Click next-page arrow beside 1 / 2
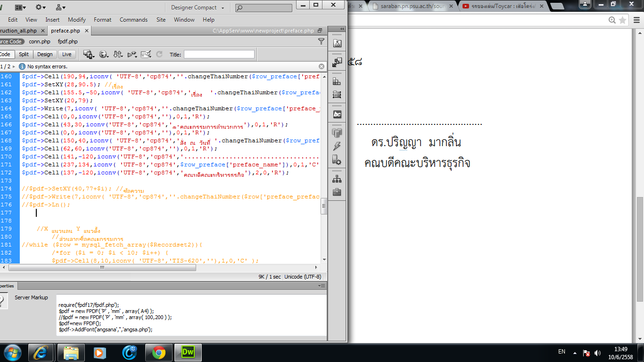The width and height of the screenshot is (644, 362). click(14, 66)
